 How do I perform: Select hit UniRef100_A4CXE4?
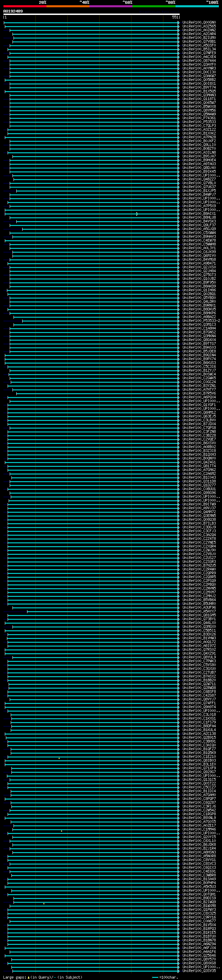coord(199,57)
